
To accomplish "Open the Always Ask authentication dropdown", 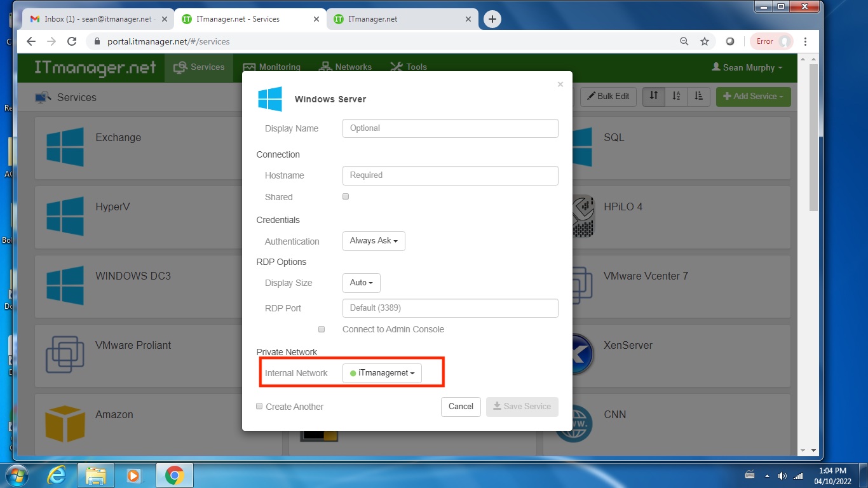I will coord(374,241).
